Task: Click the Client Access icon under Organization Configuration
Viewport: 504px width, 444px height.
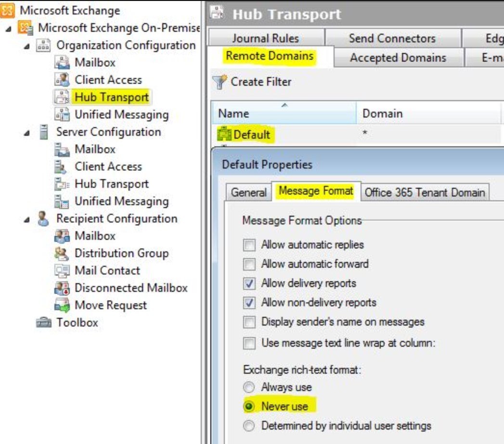Action: click(x=62, y=80)
